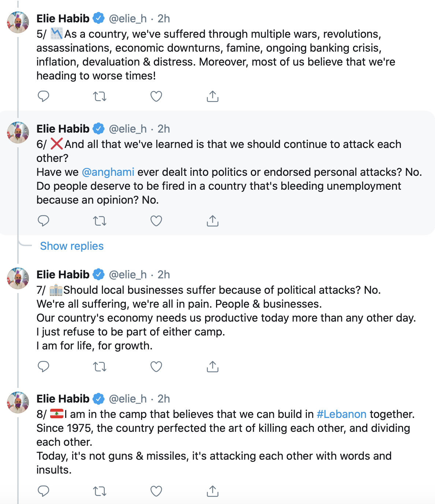Like the tweet about local businesses
This screenshot has height=504, width=435.
(x=156, y=367)
